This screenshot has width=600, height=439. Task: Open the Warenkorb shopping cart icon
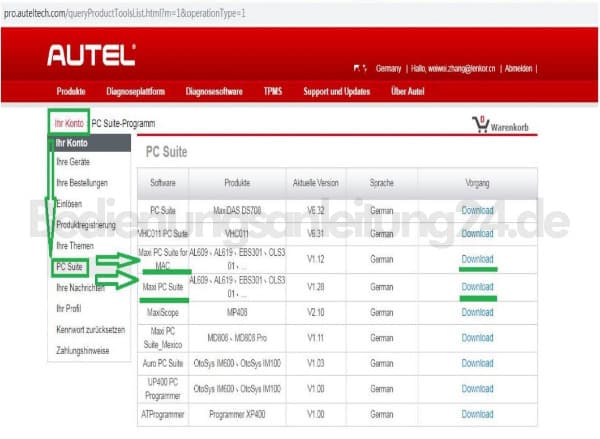(480, 124)
